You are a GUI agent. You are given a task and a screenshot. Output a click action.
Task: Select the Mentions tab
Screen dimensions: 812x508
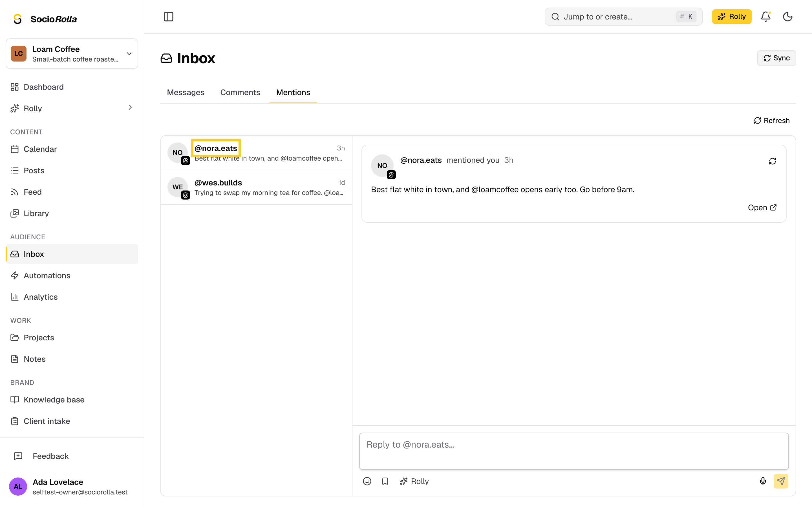(x=293, y=92)
